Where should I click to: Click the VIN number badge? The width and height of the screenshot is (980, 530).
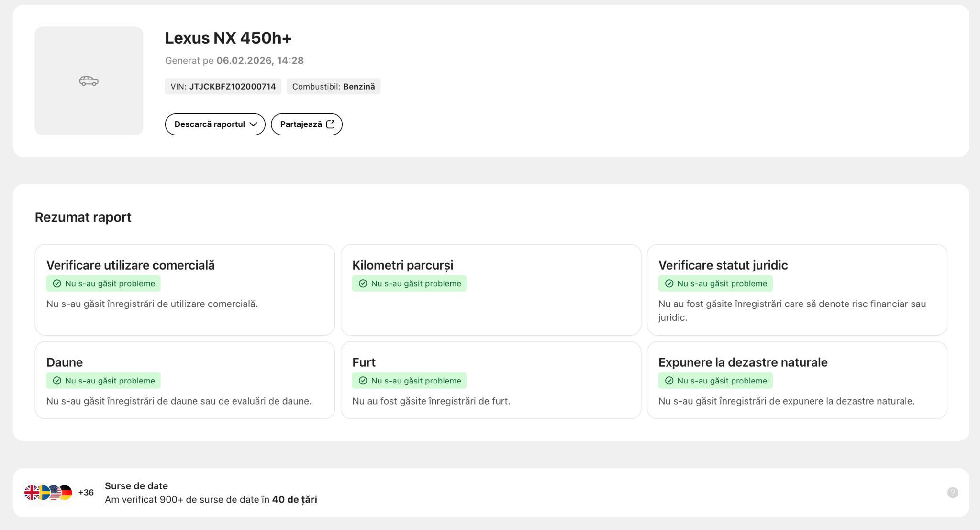[223, 87]
